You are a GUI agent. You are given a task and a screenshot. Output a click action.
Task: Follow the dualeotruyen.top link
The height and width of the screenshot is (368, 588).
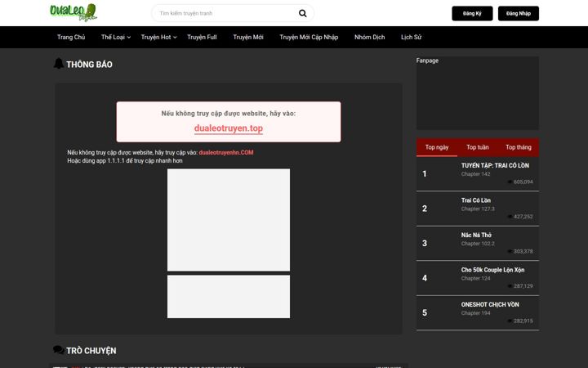[229, 128]
